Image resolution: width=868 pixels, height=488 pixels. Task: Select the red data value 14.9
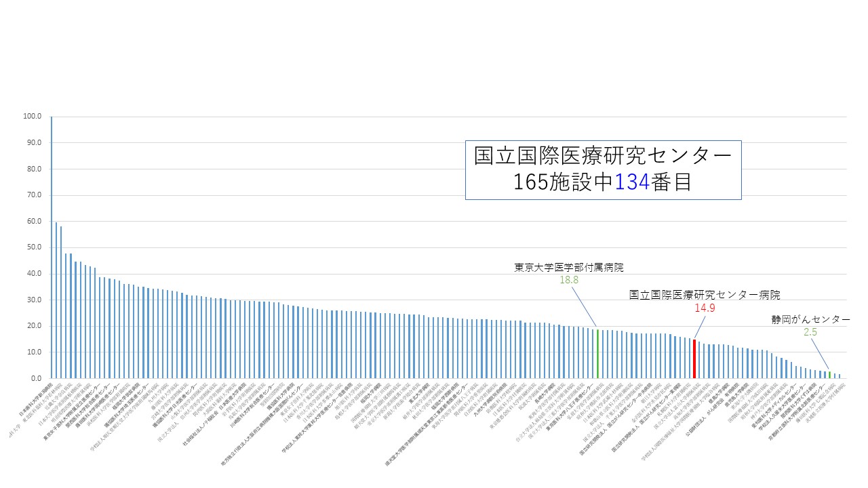pos(704,308)
